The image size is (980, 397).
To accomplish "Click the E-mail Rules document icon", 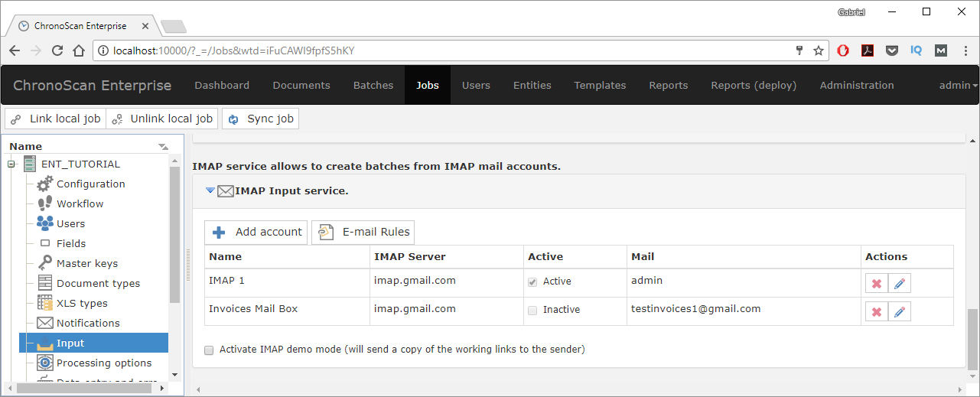I will pos(327,233).
